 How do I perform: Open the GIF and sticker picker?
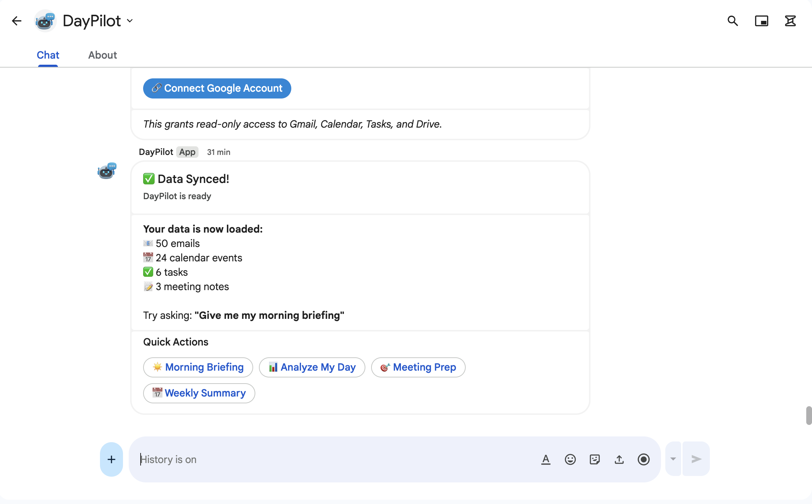point(594,459)
